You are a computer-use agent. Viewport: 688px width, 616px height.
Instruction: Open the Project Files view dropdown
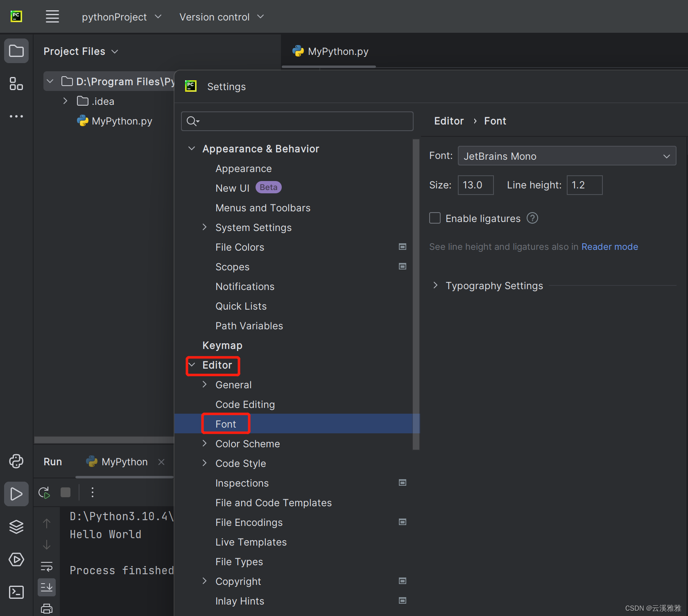point(81,51)
